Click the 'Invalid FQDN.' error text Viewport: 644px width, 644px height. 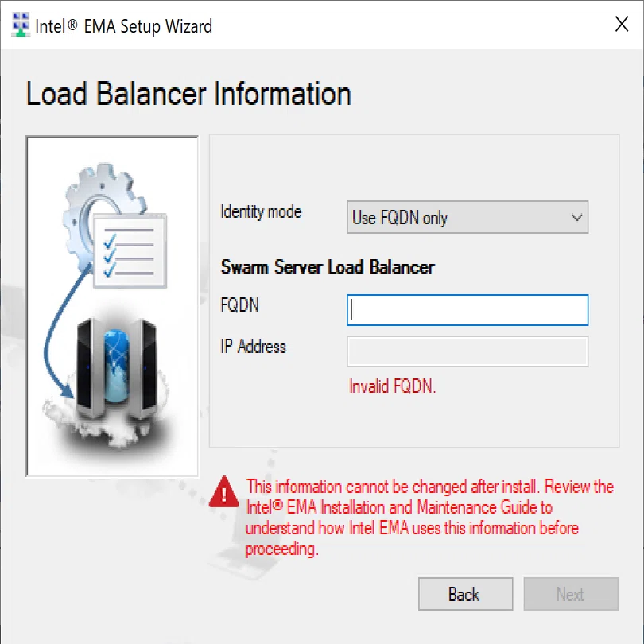pyautogui.click(x=392, y=386)
